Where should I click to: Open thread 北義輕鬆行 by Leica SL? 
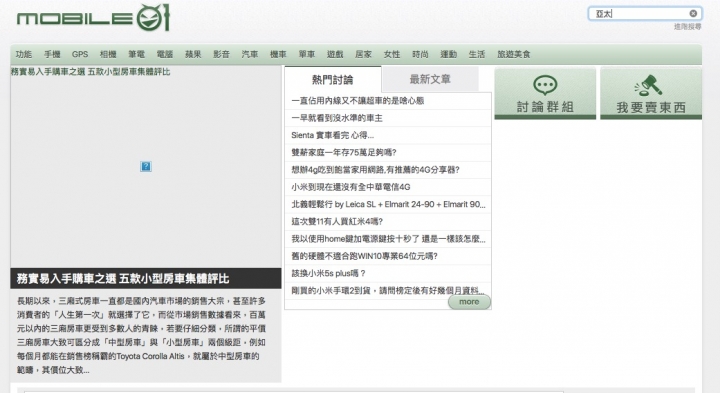point(388,204)
